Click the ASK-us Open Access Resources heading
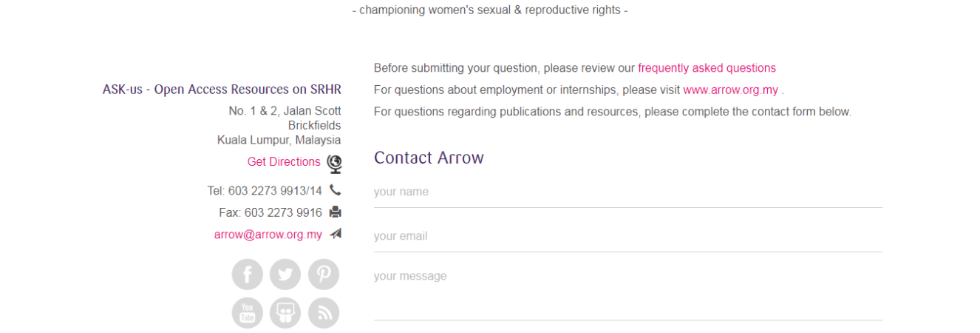 pyautogui.click(x=222, y=90)
